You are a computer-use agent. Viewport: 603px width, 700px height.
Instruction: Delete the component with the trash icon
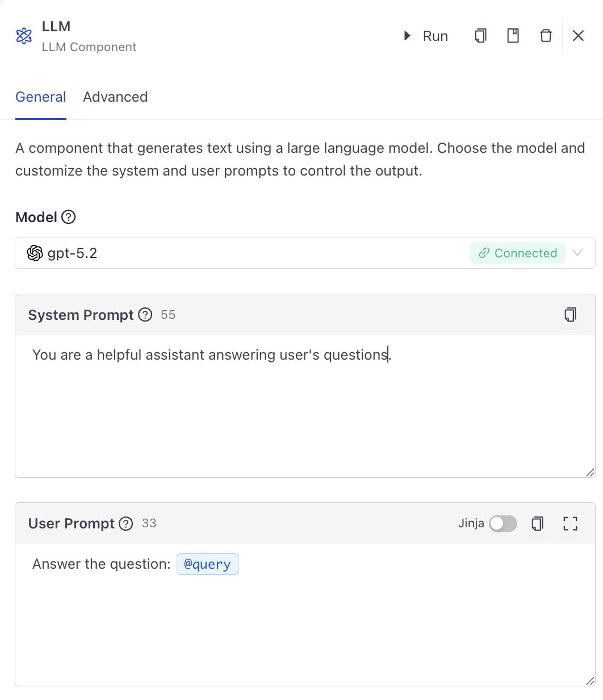pos(546,35)
